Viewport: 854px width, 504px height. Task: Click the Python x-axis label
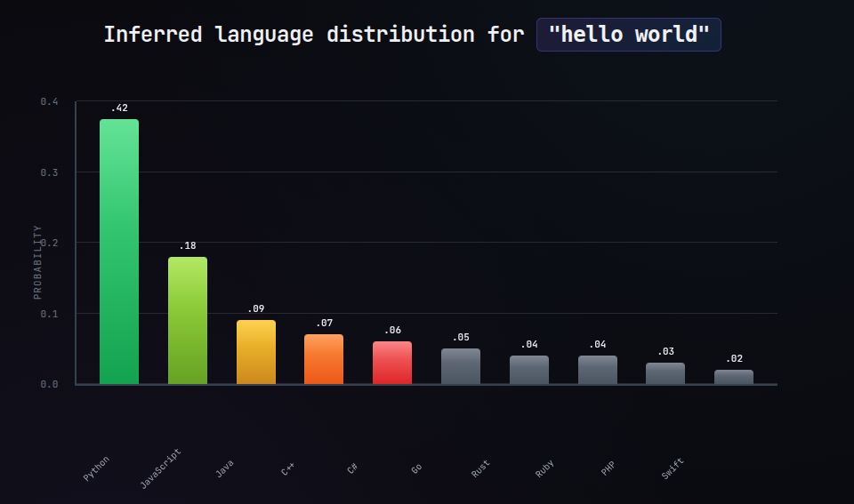(x=96, y=468)
